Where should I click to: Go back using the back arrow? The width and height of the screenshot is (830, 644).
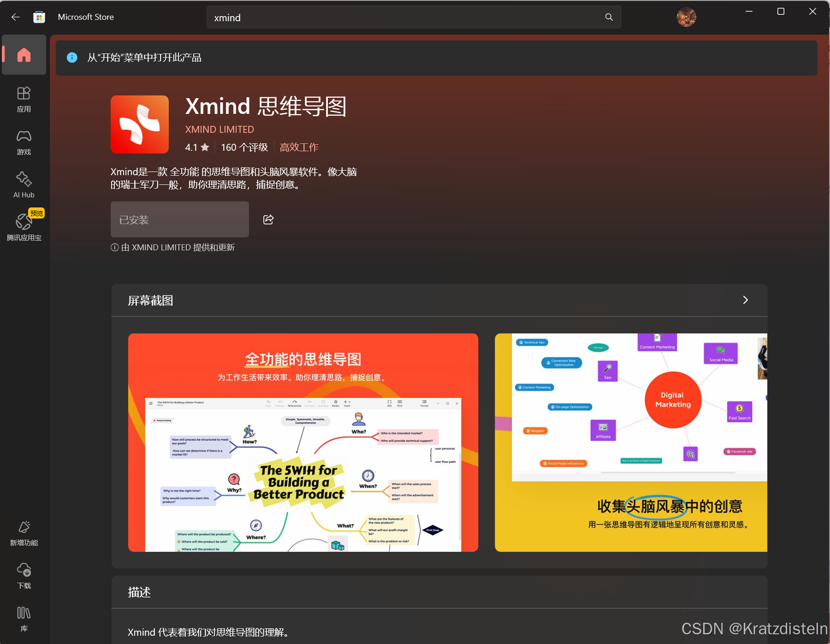tap(16, 17)
